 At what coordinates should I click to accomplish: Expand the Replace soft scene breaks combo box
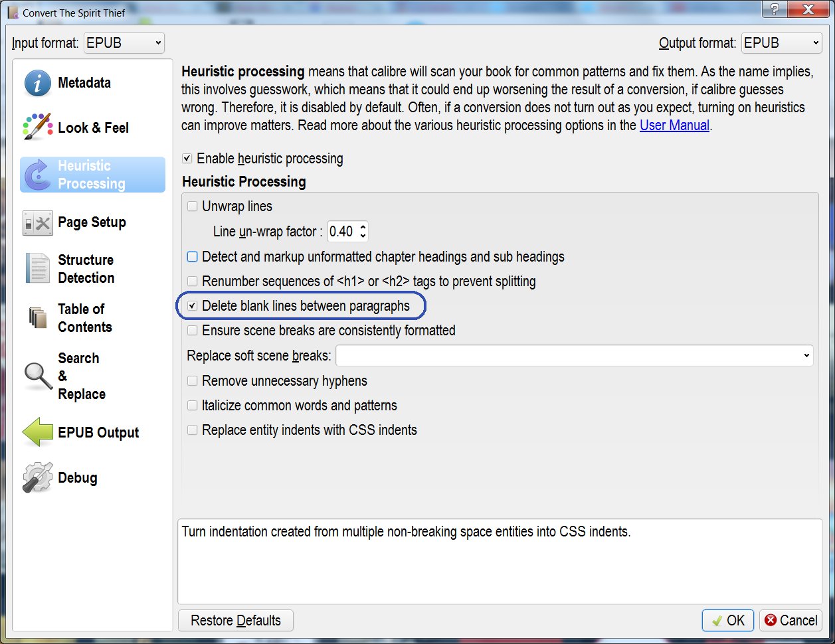(x=806, y=355)
